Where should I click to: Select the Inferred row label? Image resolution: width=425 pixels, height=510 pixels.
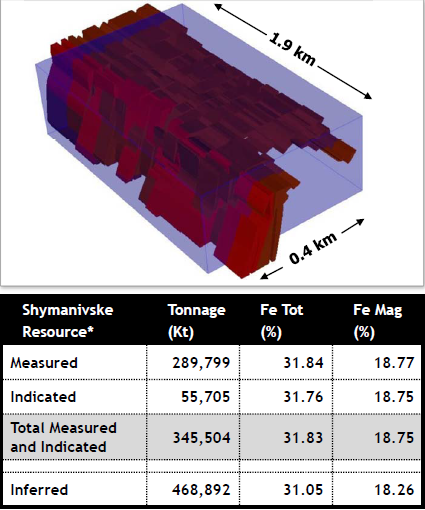tap(39, 490)
